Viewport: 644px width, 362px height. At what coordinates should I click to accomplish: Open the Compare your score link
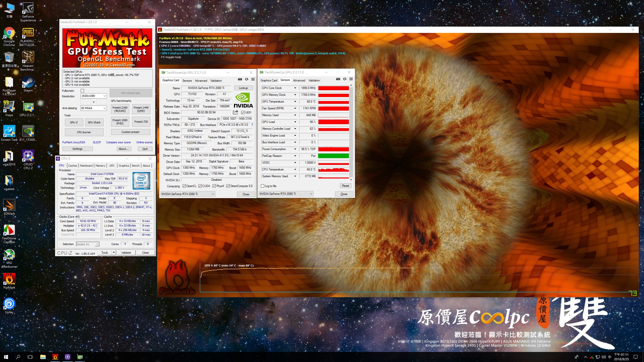click(118, 142)
